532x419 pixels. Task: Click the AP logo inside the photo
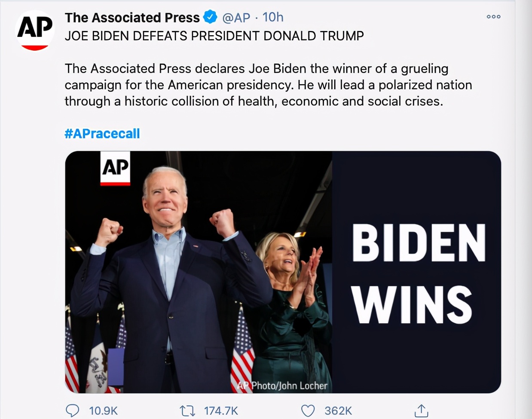[115, 168]
